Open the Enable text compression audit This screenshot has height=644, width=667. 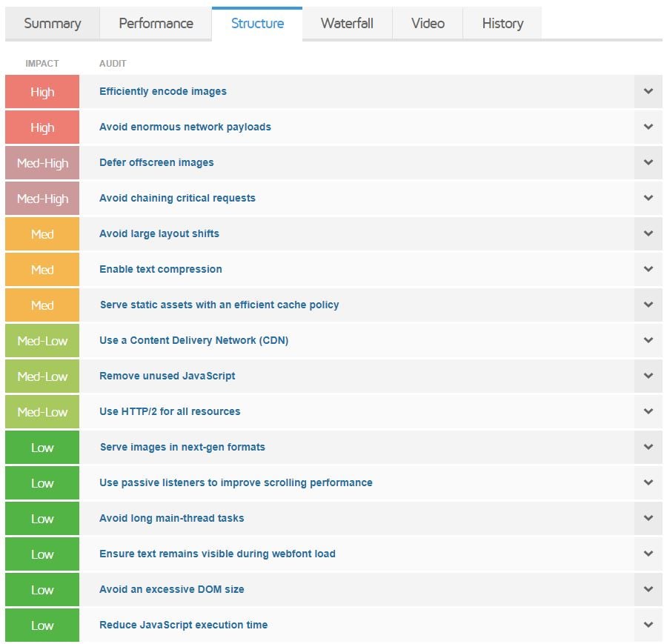click(161, 269)
